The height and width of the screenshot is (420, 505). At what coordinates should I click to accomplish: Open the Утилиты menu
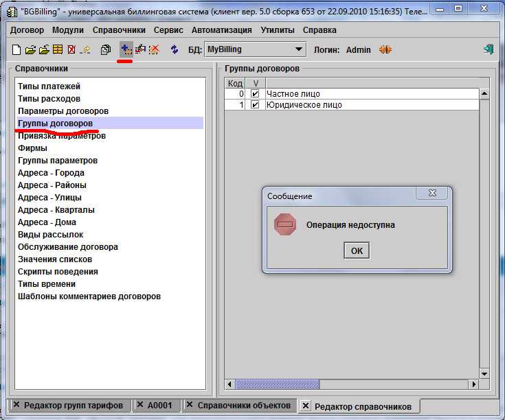coord(278,30)
